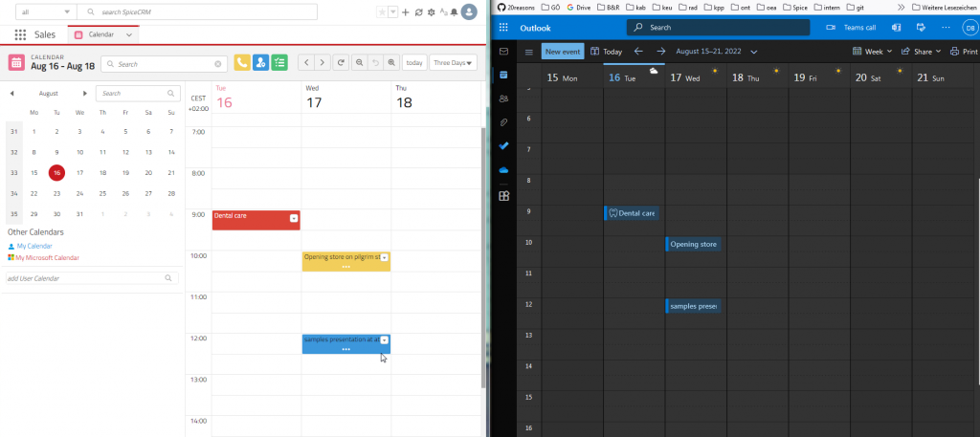
Task: Open Mail in the Outlook sidebar
Action: pos(503,52)
